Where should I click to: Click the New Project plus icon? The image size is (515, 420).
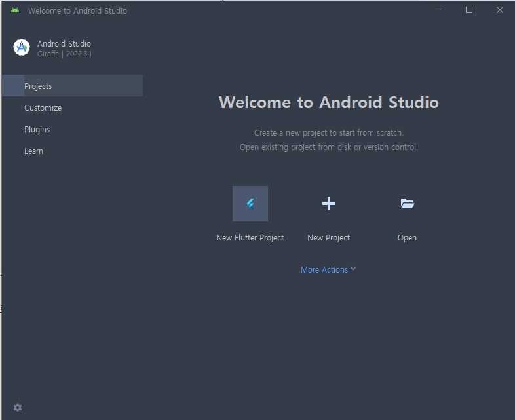pyautogui.click(x=329, y=204)
